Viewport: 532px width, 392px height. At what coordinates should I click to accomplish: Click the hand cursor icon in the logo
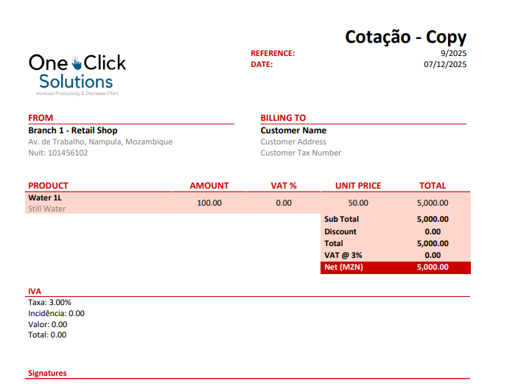(x=77, y=63)
